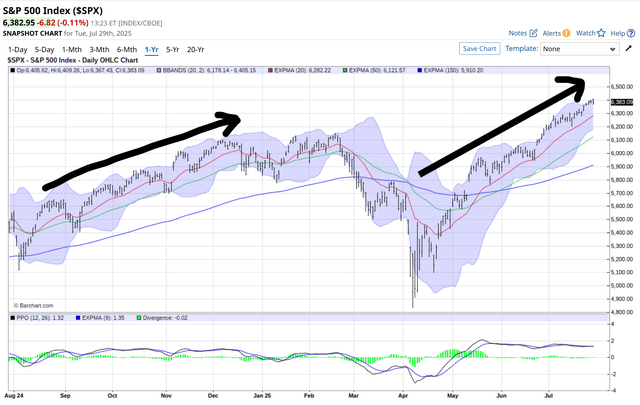This screenshot has height=405, width=640.
Task: Select the 20-Yr time range
Action: point(196,49)
